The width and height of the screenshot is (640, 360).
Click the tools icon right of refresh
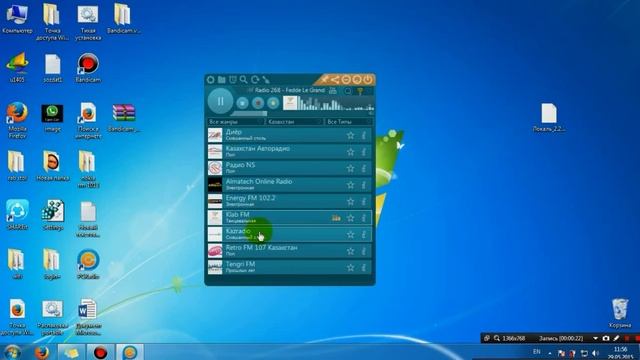266,80
